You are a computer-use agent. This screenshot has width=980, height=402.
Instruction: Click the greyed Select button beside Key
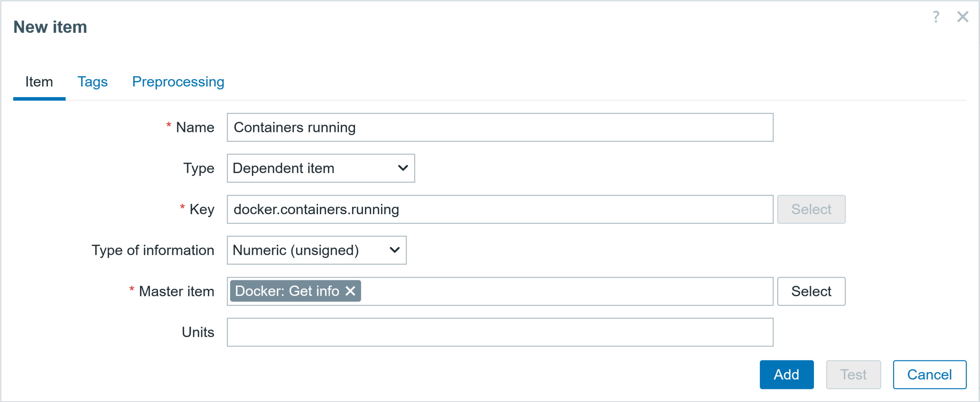click(x=811, y=209)
